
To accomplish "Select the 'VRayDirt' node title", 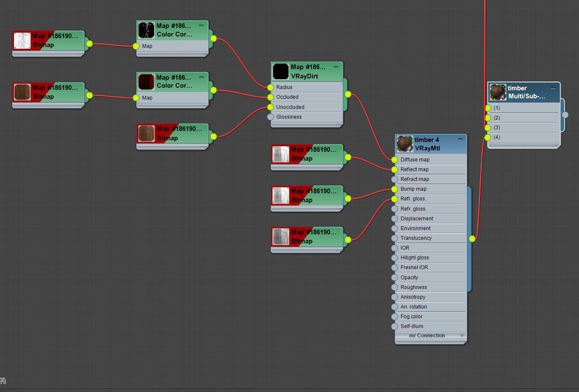I will [x=304, y=76].
